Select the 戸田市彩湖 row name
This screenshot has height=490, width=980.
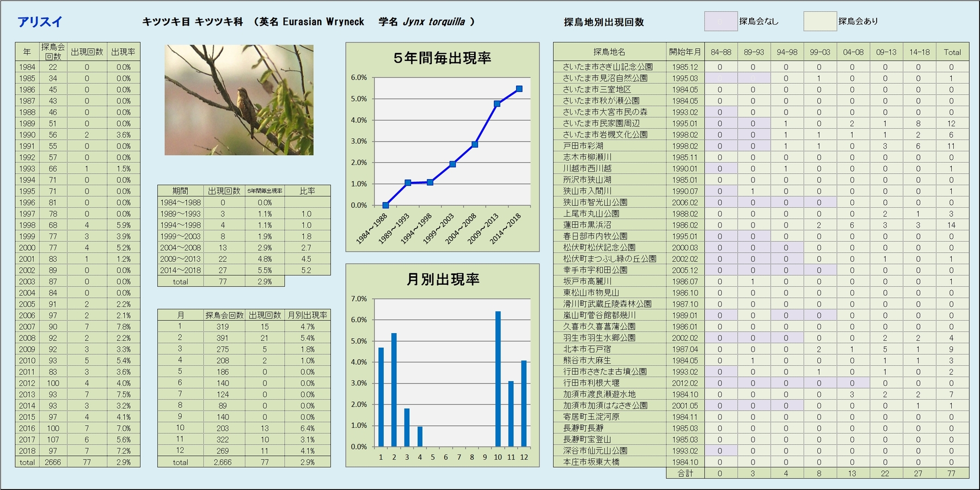click(x=583, y=145)
